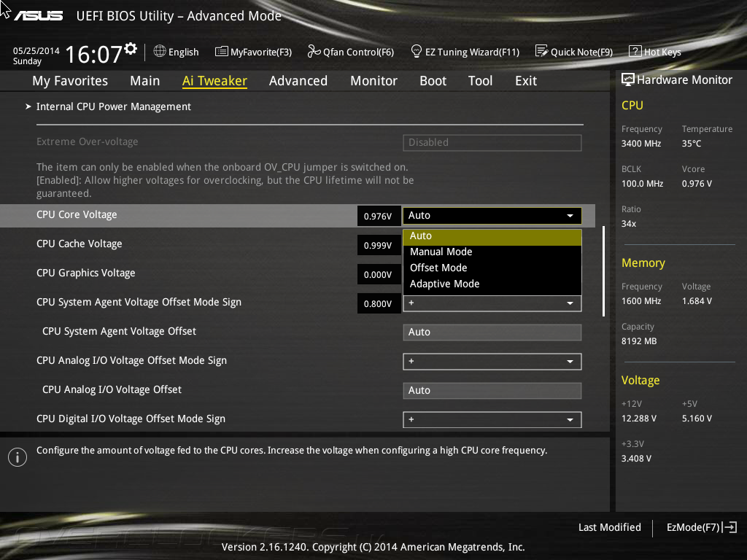Open the Monitor tab
The width and height of the screenshot is (747, 560).
(x=373, y=81)
